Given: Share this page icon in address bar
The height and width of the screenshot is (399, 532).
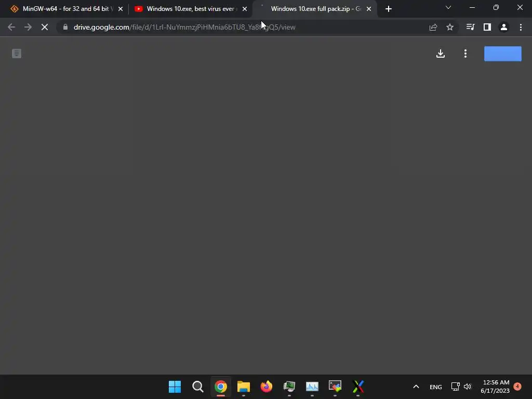Looking at the screenshot, I should point(433,27).
